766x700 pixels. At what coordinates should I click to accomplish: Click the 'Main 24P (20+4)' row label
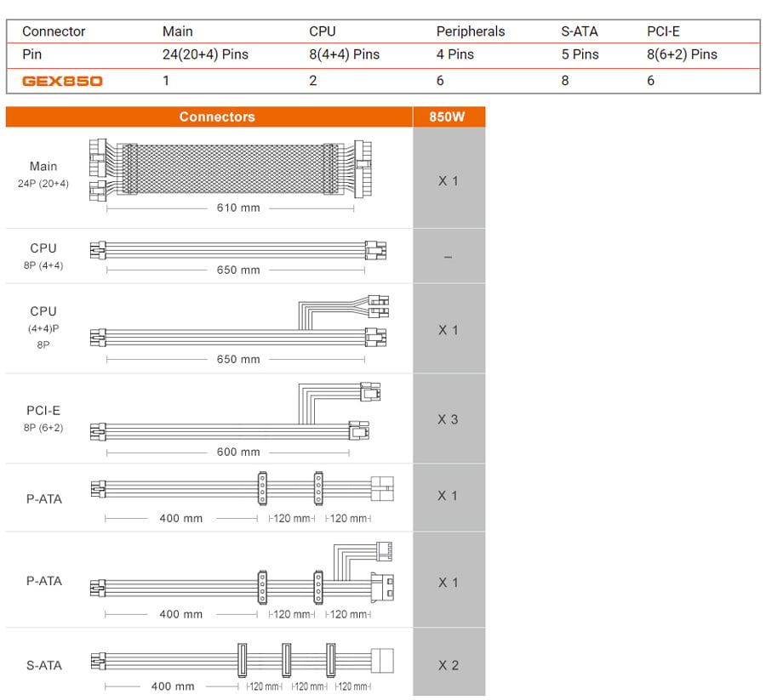pos(43,174)
